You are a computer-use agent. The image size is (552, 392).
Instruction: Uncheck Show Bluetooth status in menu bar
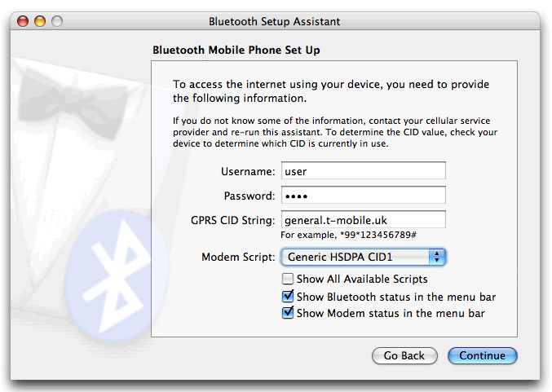(287, 297)
